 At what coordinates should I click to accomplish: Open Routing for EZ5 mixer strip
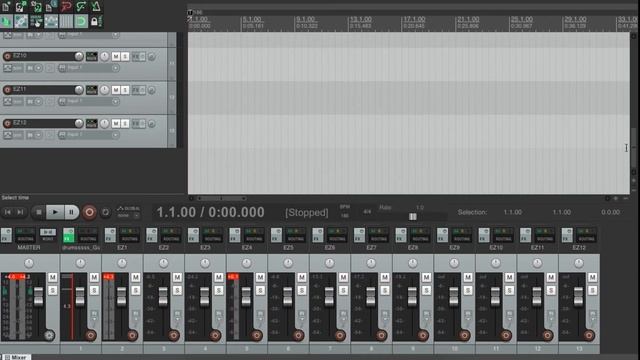click(x=296, y=236)
